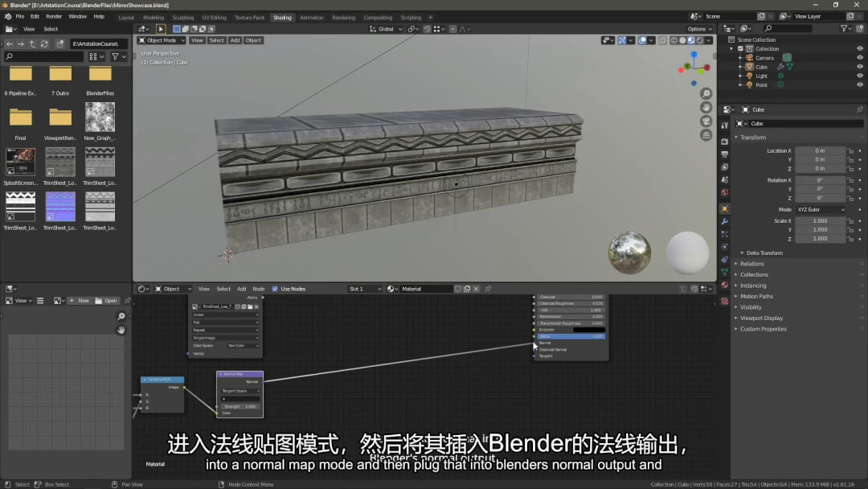Click the viewport zoom magnifier icon
The width and height of the screenshot is (868, 489).
706,93
